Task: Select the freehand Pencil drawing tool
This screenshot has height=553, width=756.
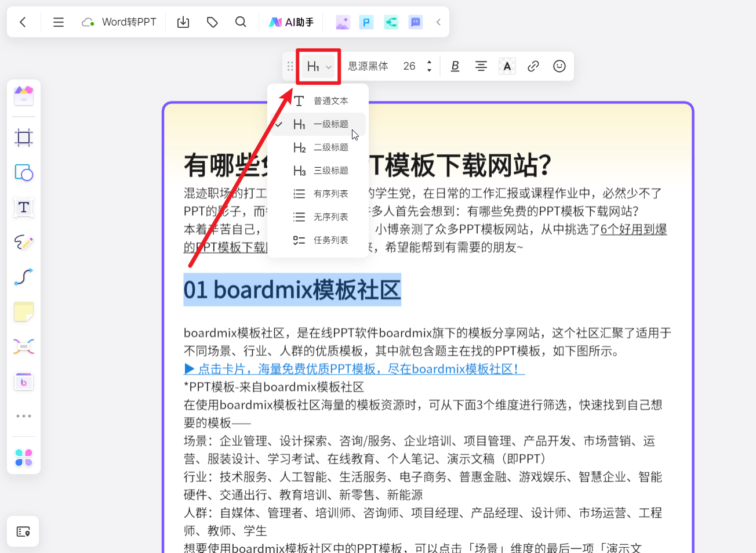Action: pyautogui.click(x=23, y=242)
